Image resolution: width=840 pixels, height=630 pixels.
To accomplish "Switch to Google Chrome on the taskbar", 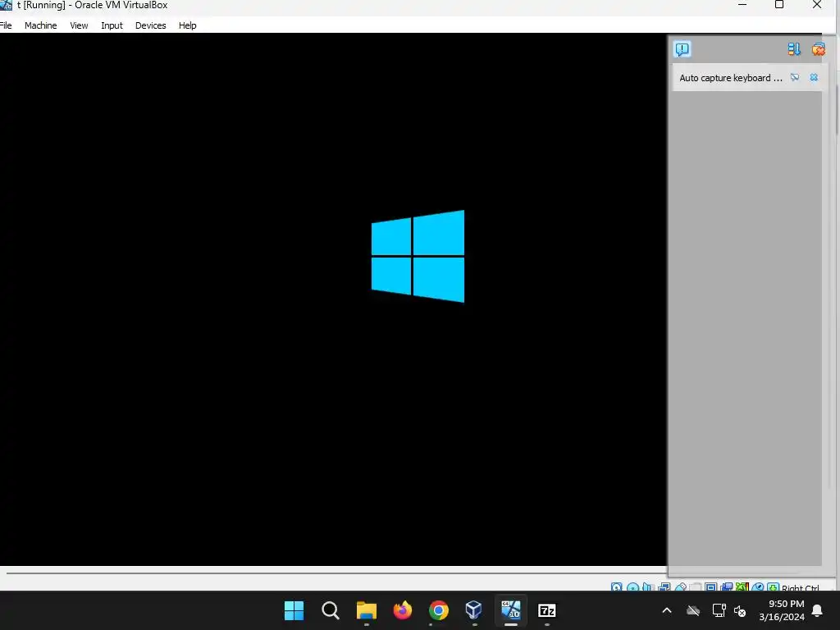I will [438, 610].
